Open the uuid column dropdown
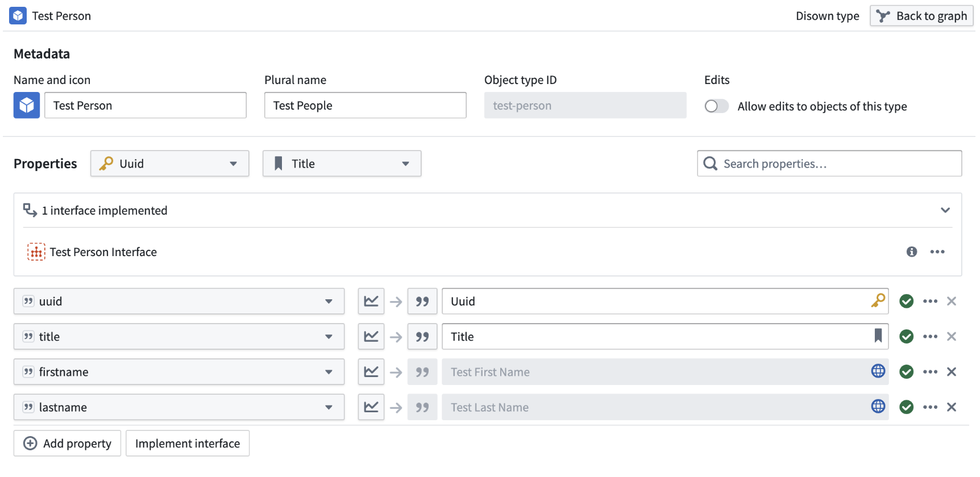The height and width of the screenshot is (477, 980). (x=179, y=301)
